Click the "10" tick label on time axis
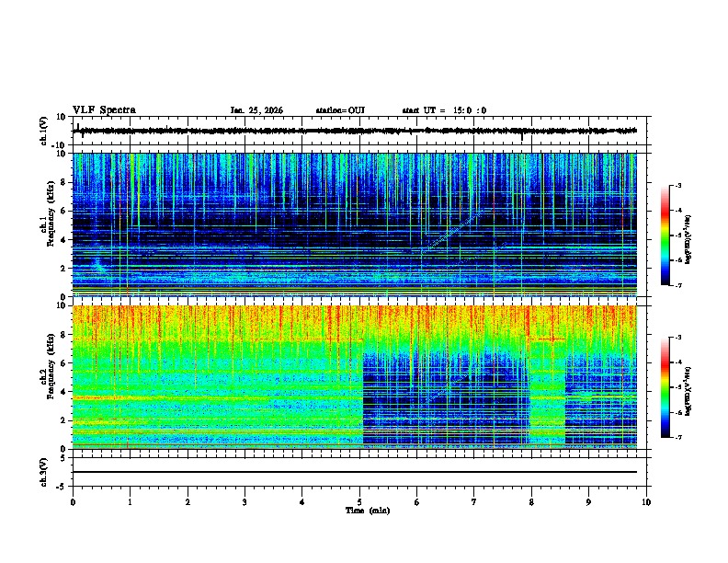This screenshot has height=563, width=728. 646,502
